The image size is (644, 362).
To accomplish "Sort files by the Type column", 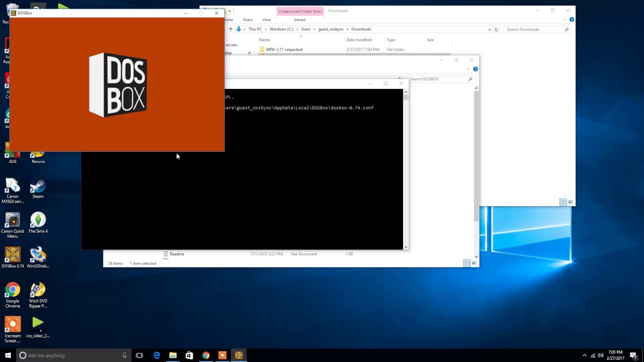I will (405, 40).
